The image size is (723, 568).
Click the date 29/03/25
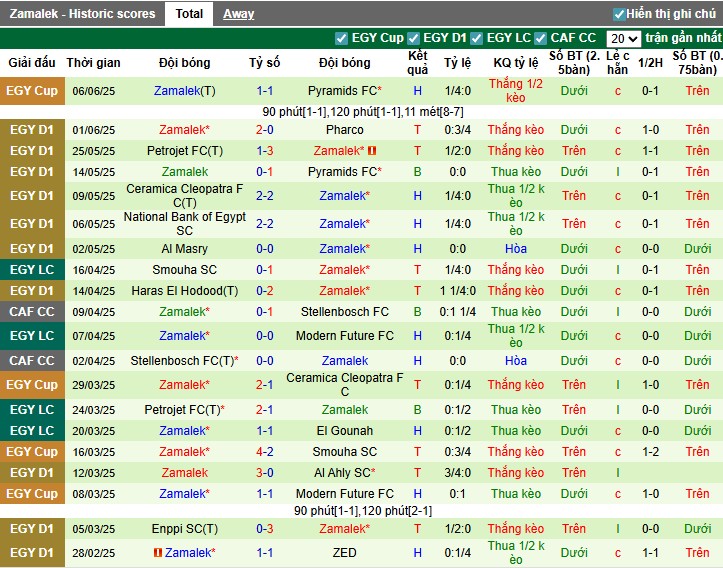click(94, 385)
